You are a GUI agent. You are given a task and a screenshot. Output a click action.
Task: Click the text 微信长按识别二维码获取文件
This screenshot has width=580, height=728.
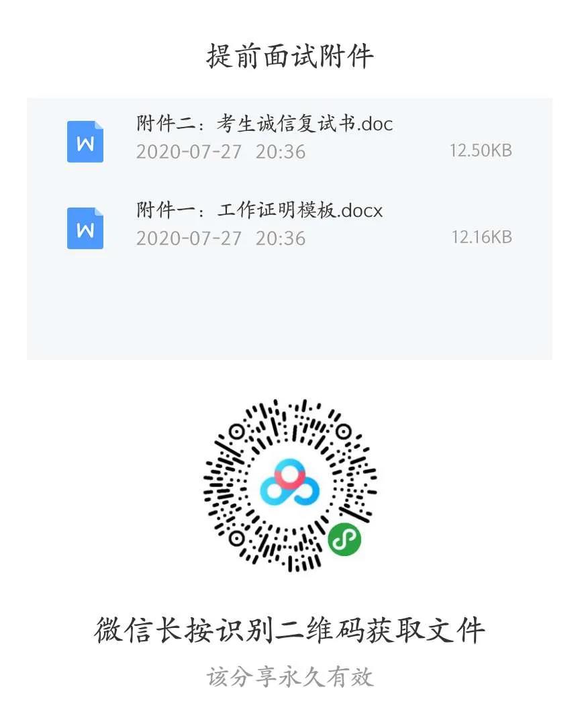tap(290, 630)
